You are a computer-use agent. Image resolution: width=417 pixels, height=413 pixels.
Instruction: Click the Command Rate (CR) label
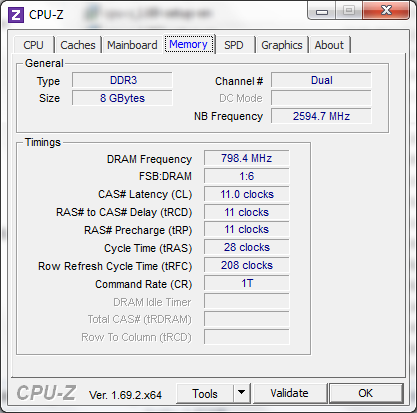pyautogui.click(x=144, y=284)
